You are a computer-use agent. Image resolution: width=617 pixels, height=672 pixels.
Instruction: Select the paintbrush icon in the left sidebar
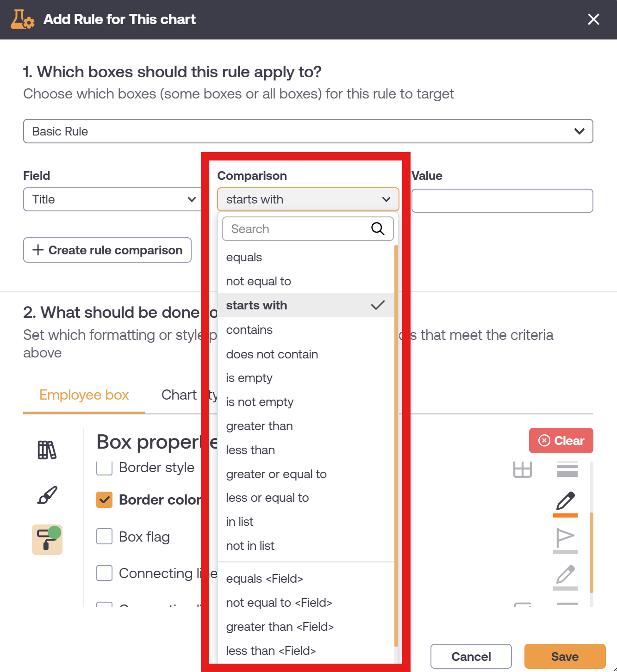(47, 495)
